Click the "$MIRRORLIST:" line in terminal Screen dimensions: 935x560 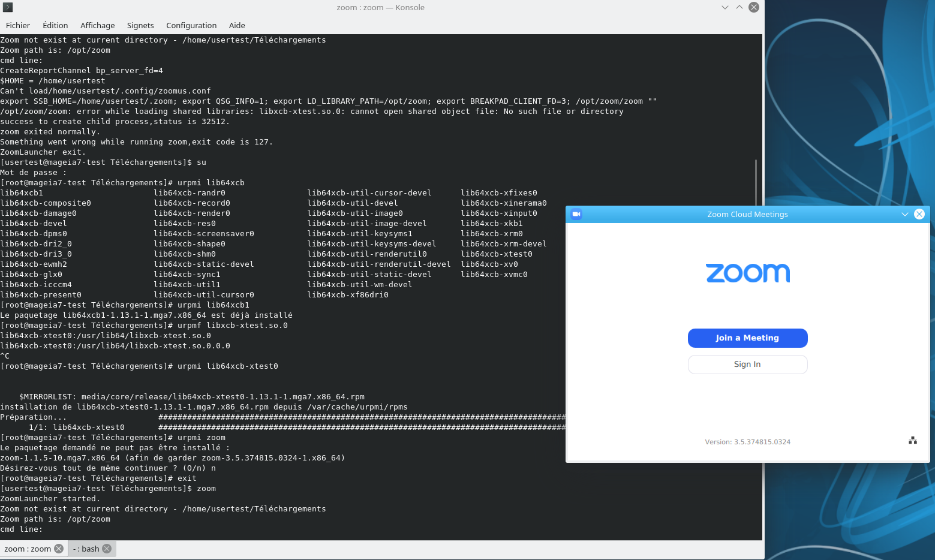pos(192,397)
